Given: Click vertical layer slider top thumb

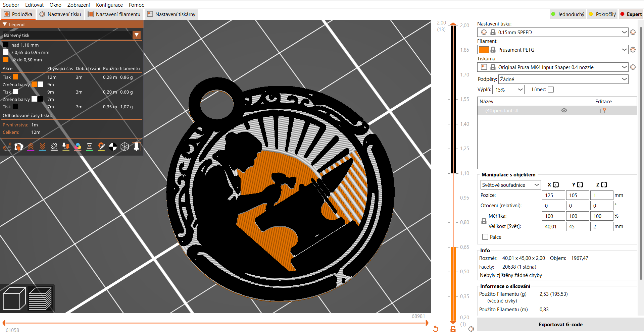Looking at the screenshot, I should pos(453,24).
